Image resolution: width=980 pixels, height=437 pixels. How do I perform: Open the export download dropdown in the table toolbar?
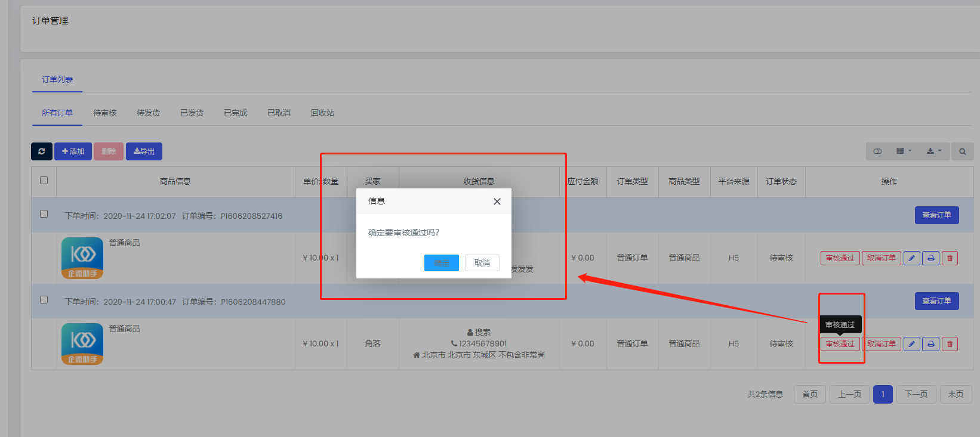(x=933, y=151)
